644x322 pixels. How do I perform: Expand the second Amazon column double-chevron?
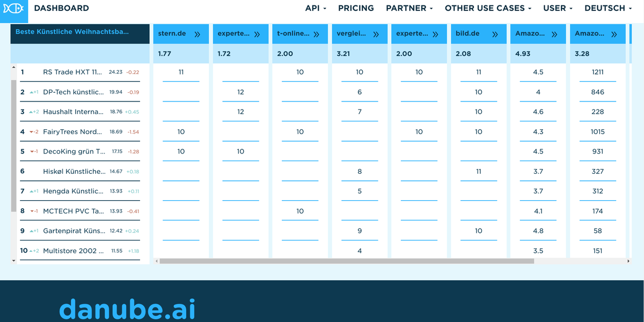(614, 34)
